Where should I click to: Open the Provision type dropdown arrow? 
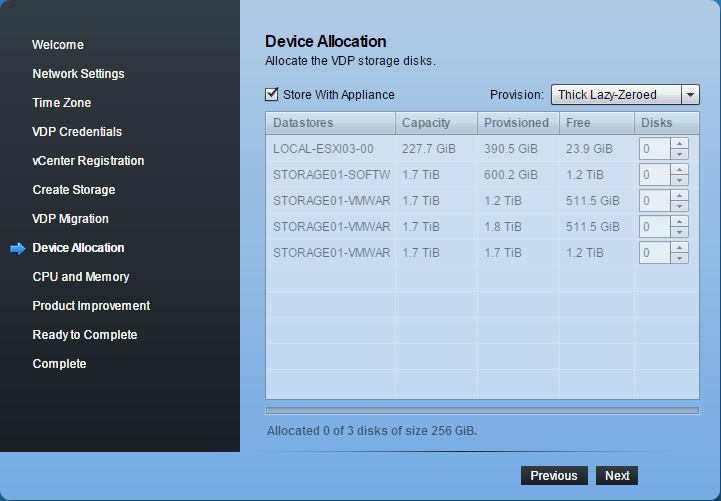tap(690, 95)
